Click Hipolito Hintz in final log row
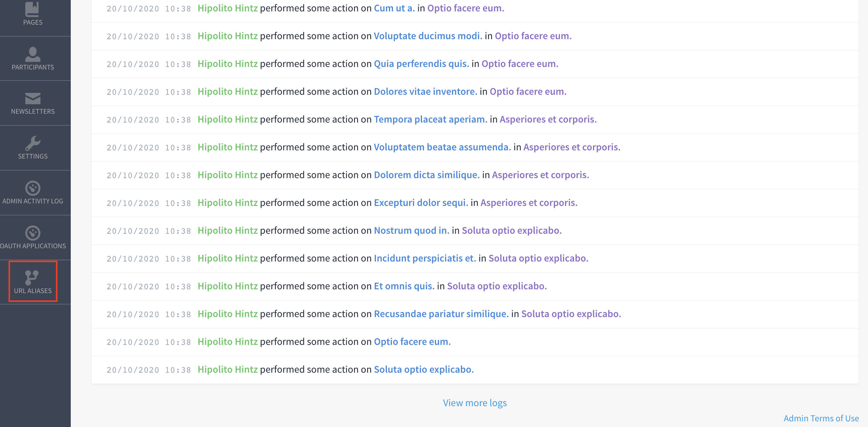The height and width of the screenshot is (427, 868). click(x=227, y=370)
